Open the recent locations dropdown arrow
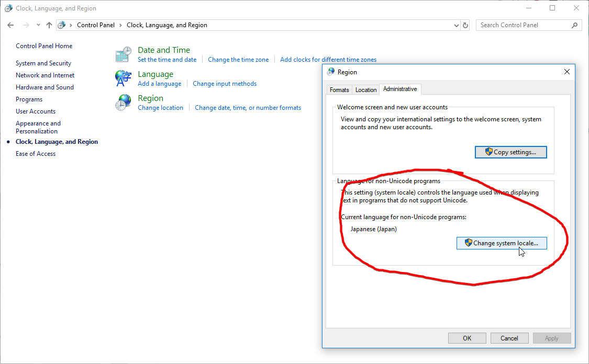Screen dimensions: 589x364 38,25
